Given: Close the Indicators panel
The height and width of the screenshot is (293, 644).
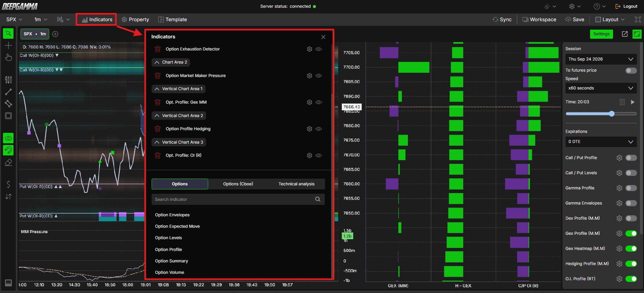Looking at the screenshot, I should tap(323, 37).
